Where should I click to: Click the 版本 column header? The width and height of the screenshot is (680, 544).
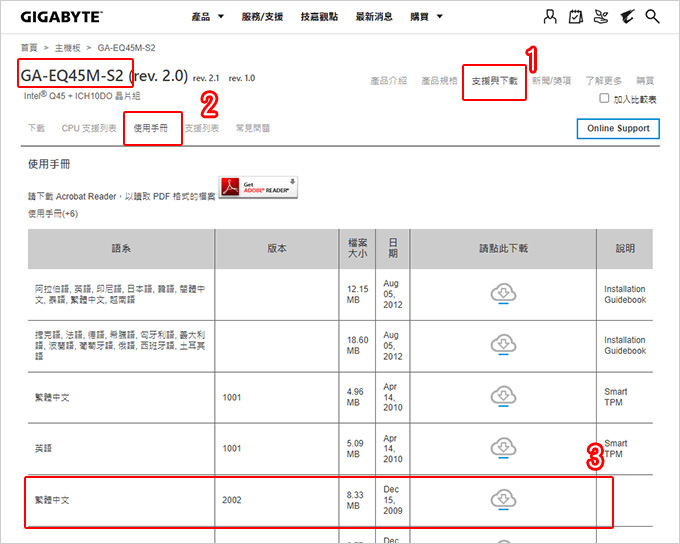coord(277,249)
